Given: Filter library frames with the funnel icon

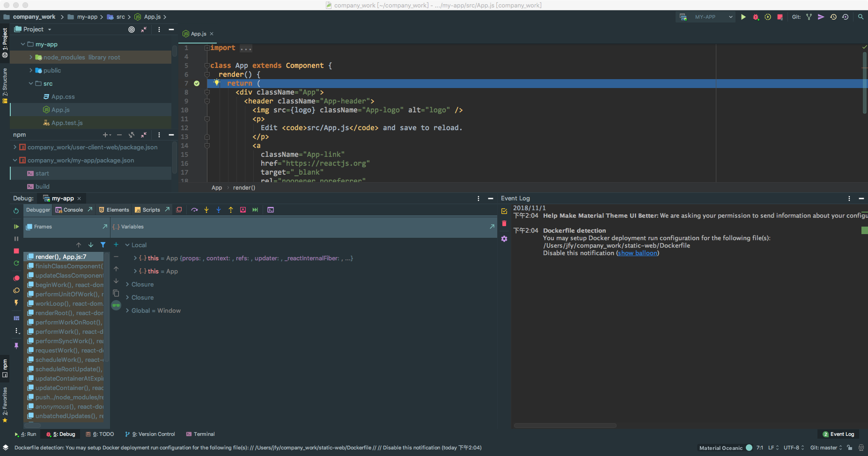Looking at the screenshot, I should pyautogui.click(x=103, y=245).
